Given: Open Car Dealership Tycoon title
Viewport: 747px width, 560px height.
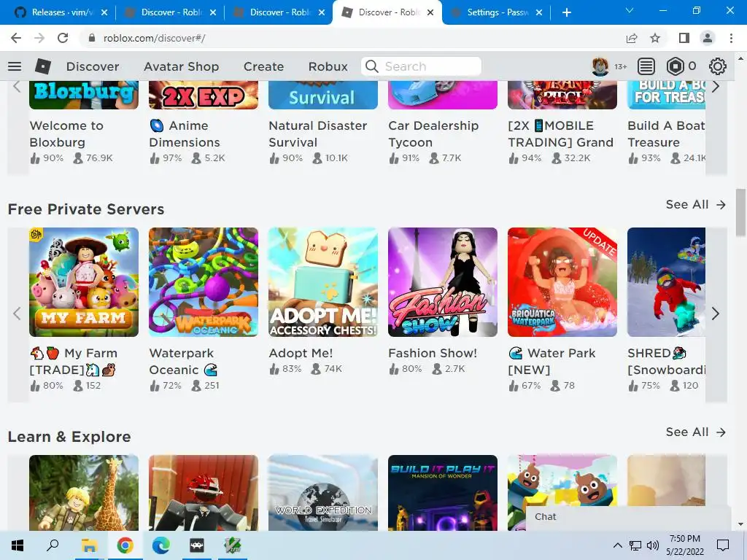Looking at the screenshot, I should (x=433, y=134).
